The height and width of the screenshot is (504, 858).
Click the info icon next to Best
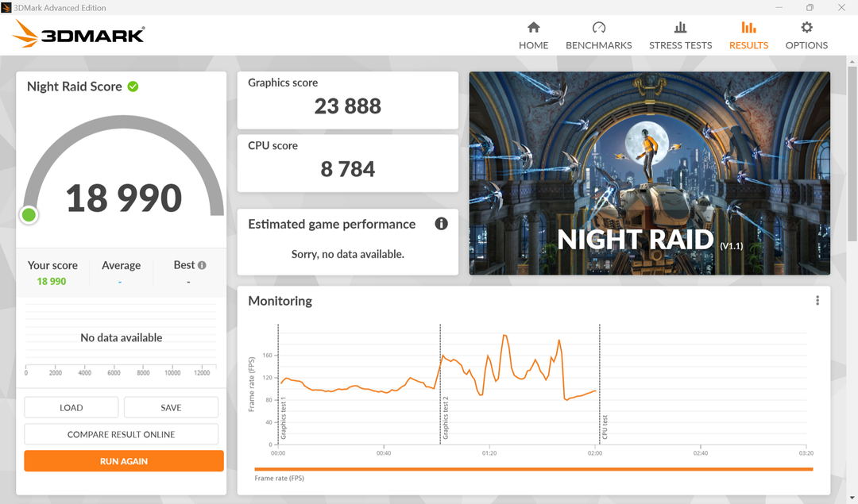click(x=202, y=265)
